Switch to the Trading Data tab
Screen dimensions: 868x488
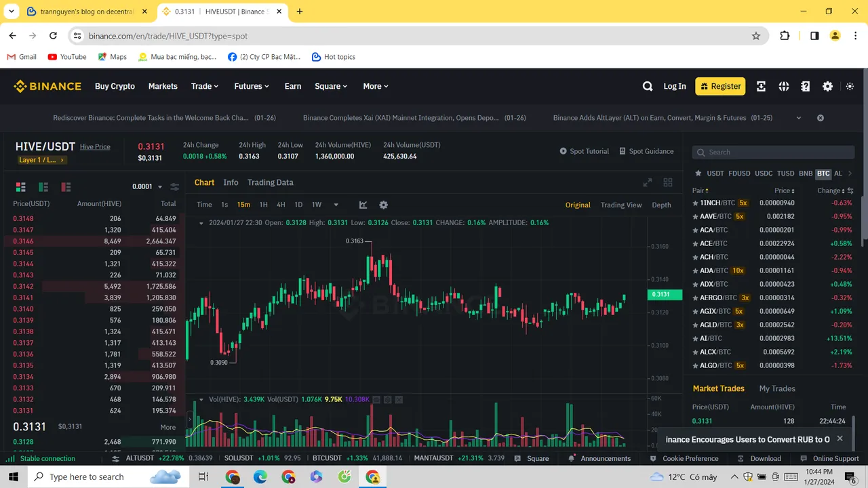(x=270, y=182)
